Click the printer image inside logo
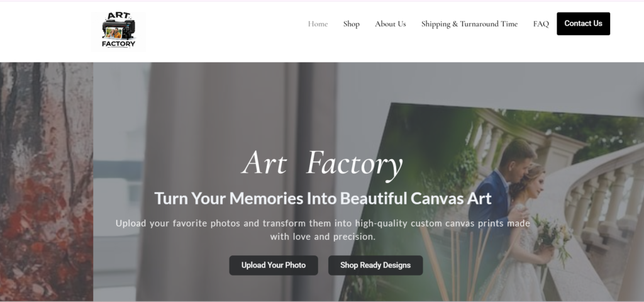 (x=118, y=30)
